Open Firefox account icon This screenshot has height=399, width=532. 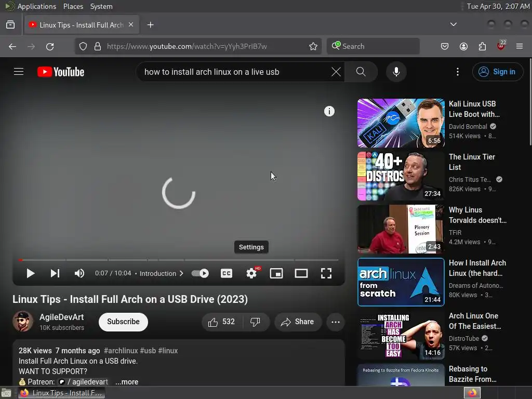tap(463, 46)
